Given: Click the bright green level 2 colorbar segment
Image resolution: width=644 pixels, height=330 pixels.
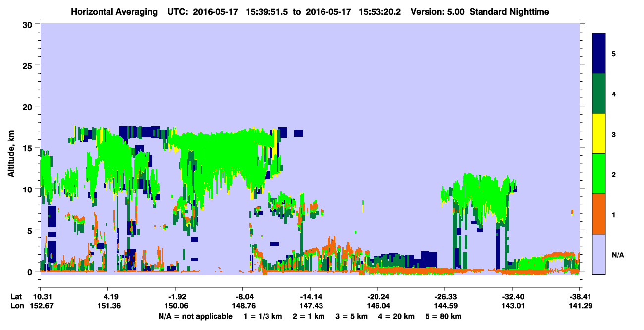Looking at the screenshot, I should point(599,174).
